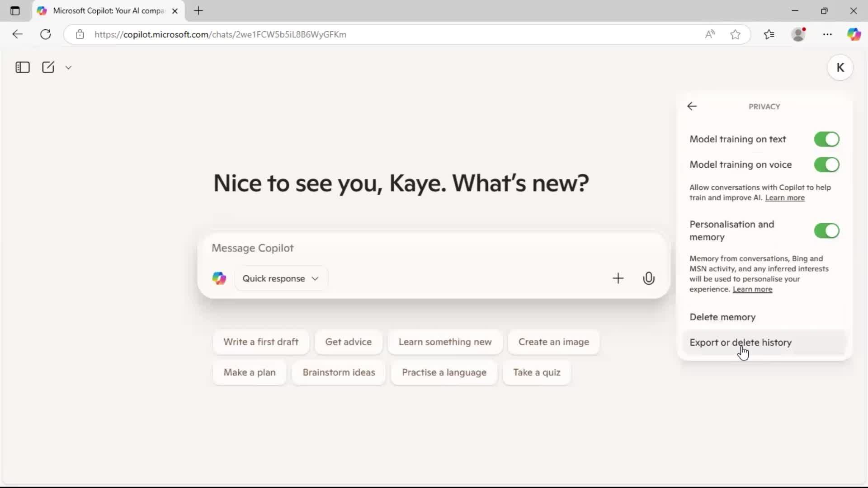Open the tab actions menu icon
This screenshot has width=868, height=488.
coord(15,11)
